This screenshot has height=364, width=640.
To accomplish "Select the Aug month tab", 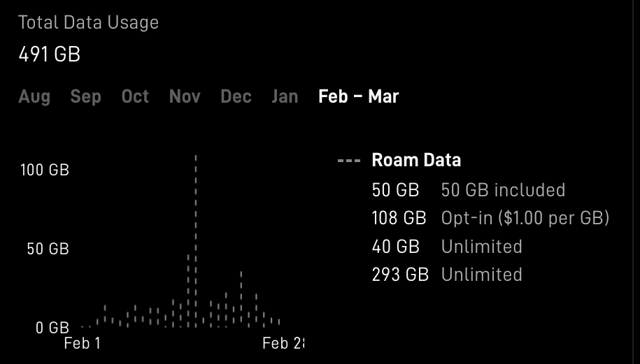I will [34, 96].
